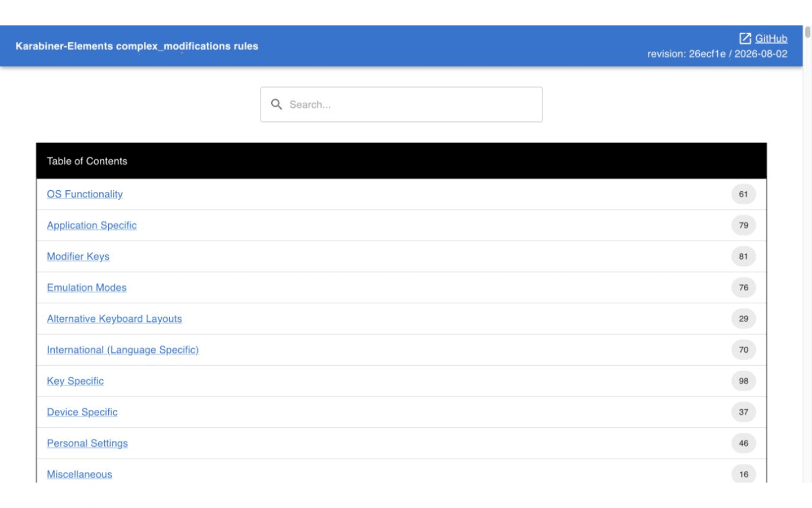Image resolution: width=812 pixels, height=508 pixels.
Task: Open the Emulation Modes section
Action: tap(87, 287)
